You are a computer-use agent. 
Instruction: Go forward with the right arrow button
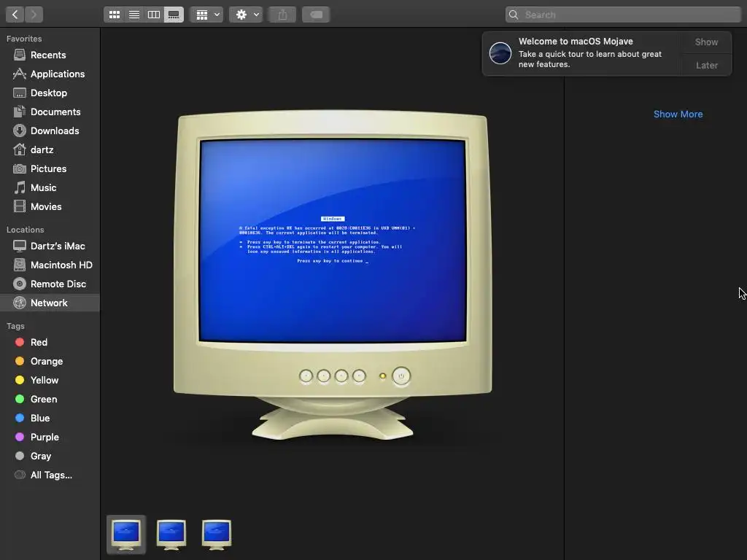pos(34,15)
